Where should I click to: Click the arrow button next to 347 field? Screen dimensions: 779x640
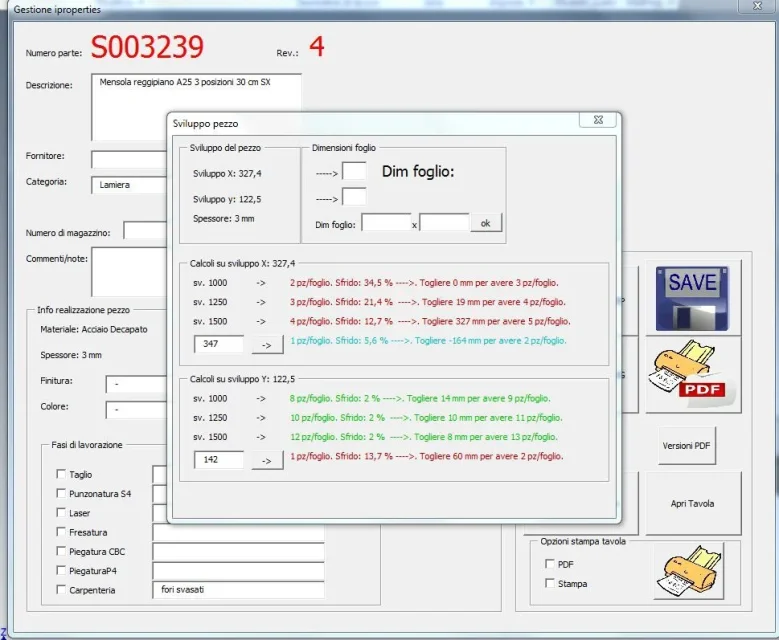tap(267, 344)
